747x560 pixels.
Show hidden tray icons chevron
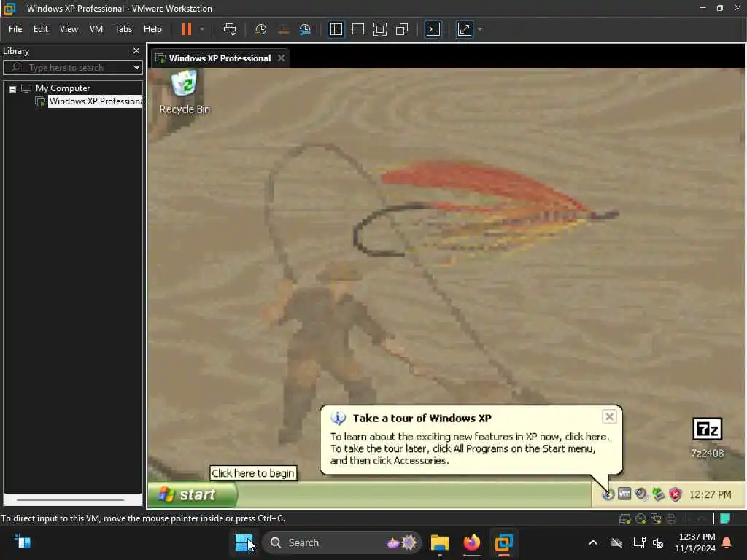[593, 542]
